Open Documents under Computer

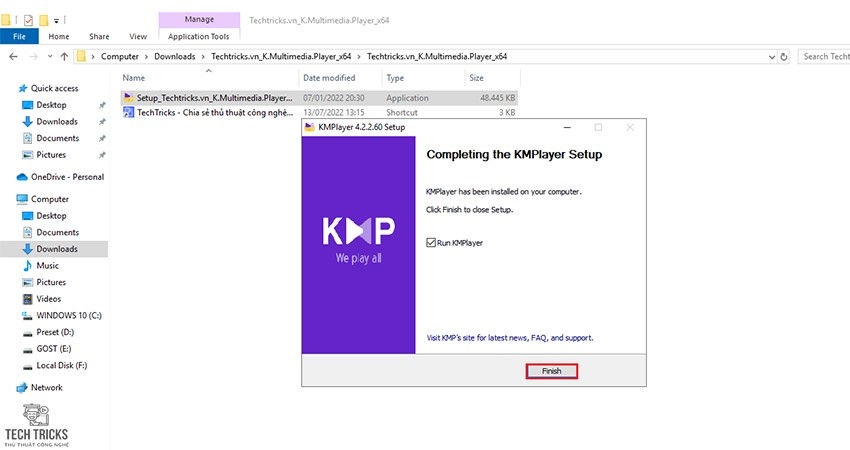pos(57,233)
